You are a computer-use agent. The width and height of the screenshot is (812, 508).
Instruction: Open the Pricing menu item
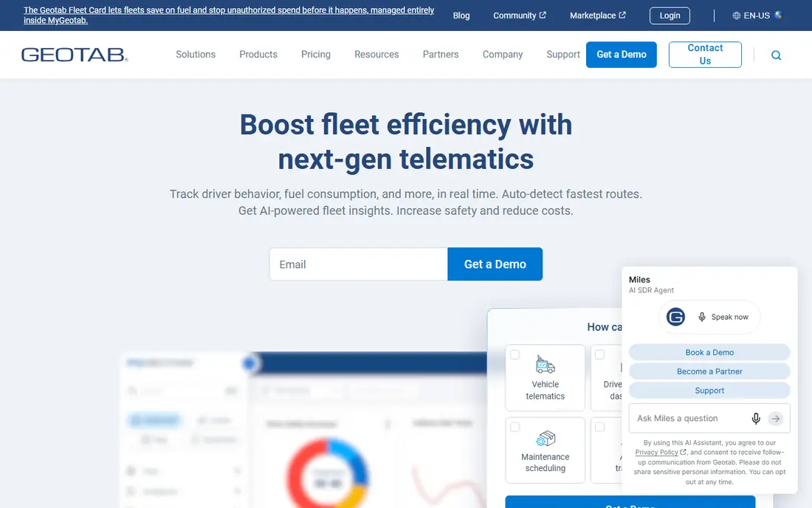pyautogui.click(x=315, y=55)
